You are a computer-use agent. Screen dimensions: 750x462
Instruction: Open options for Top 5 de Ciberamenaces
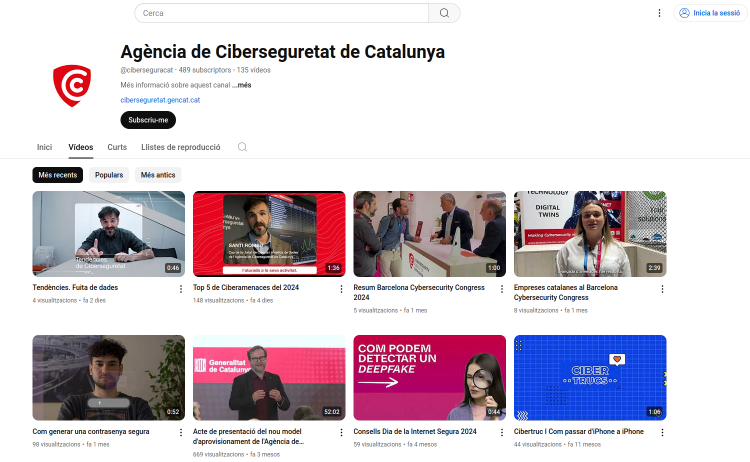(x=341, y=289)
